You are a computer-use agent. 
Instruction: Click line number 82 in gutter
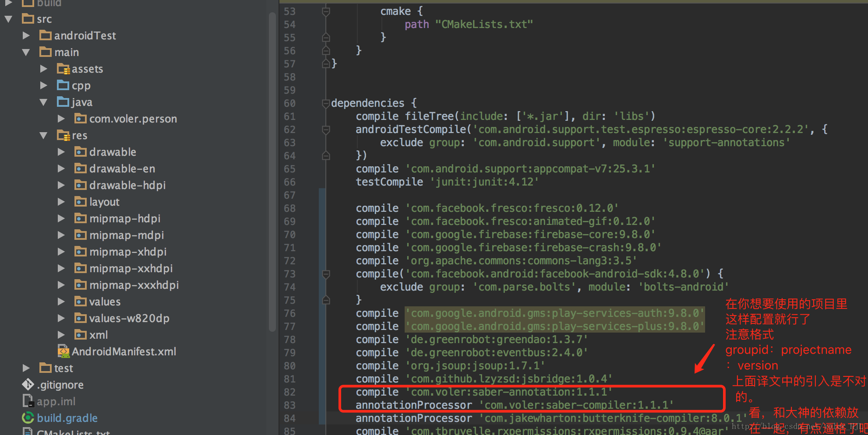[289, 392]
